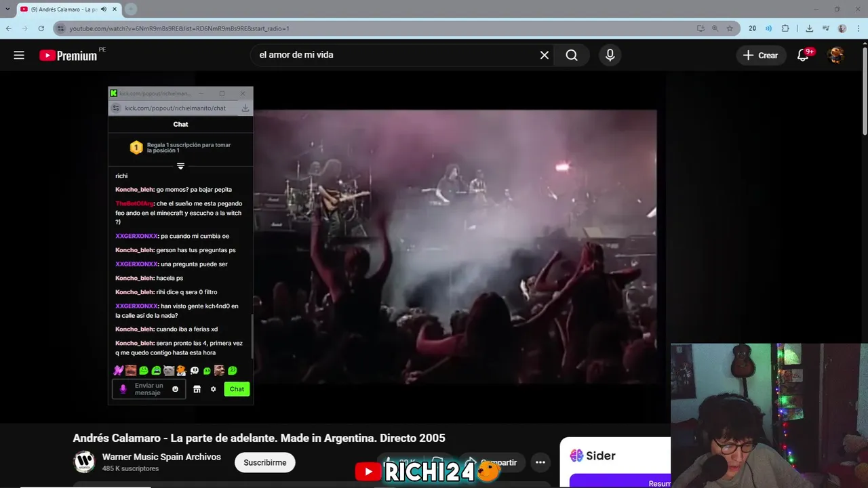This screenshot has width=868, height=488.
Task: Reload the page in browser
Action: [x=41, y=28]
